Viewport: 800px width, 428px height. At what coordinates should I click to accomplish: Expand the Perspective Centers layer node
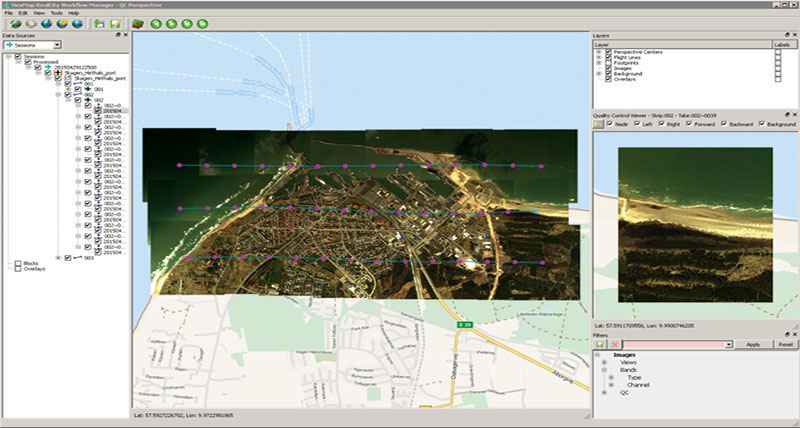(x=598, y=52)
